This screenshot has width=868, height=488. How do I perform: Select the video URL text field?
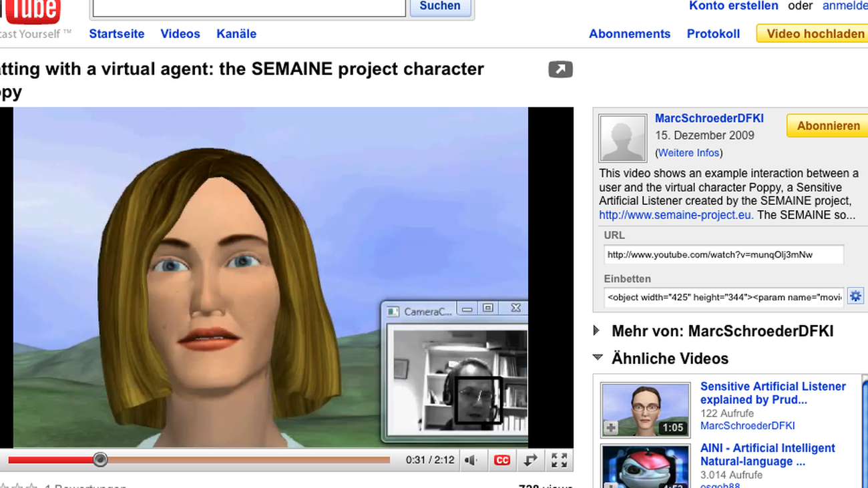coord(723,254)
